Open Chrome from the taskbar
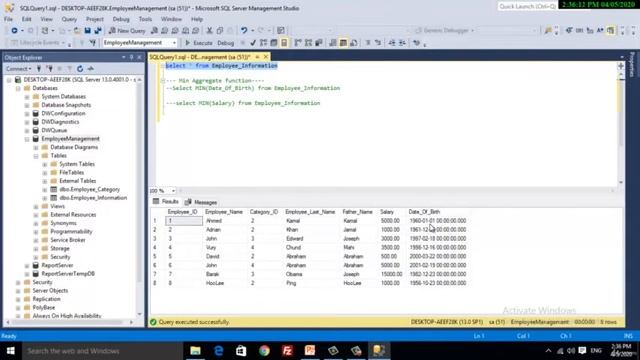This screenshot has width=640, height=360. click(264, 351)
